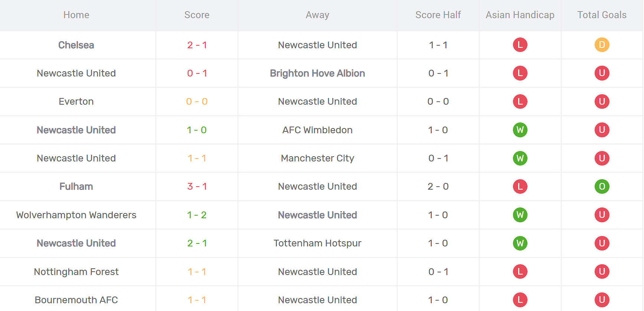Click the Score Half column header
The image size is (644, 311).
point(438,15)
